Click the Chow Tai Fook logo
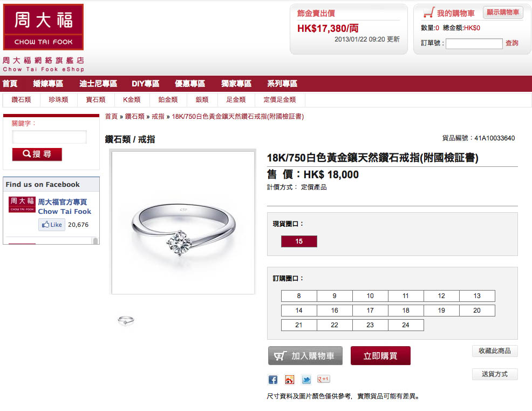 point(43,27)
